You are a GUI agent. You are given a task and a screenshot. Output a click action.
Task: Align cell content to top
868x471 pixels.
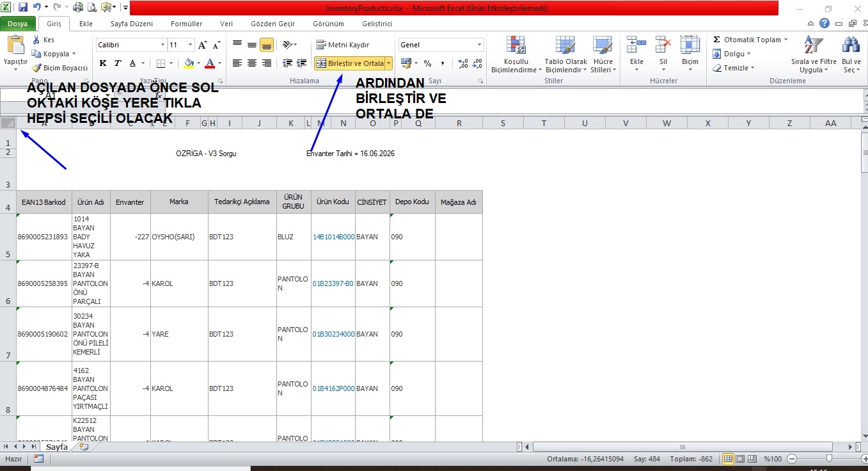pyautogui.click(x=237, y=45)
